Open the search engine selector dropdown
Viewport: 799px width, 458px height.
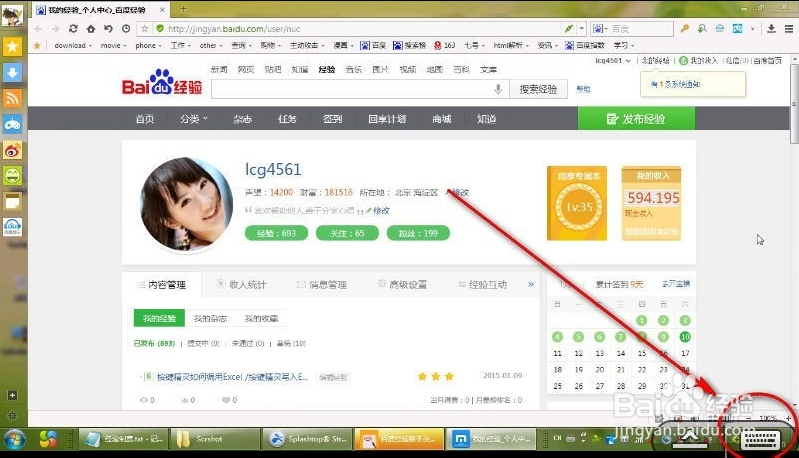[599, 29]
